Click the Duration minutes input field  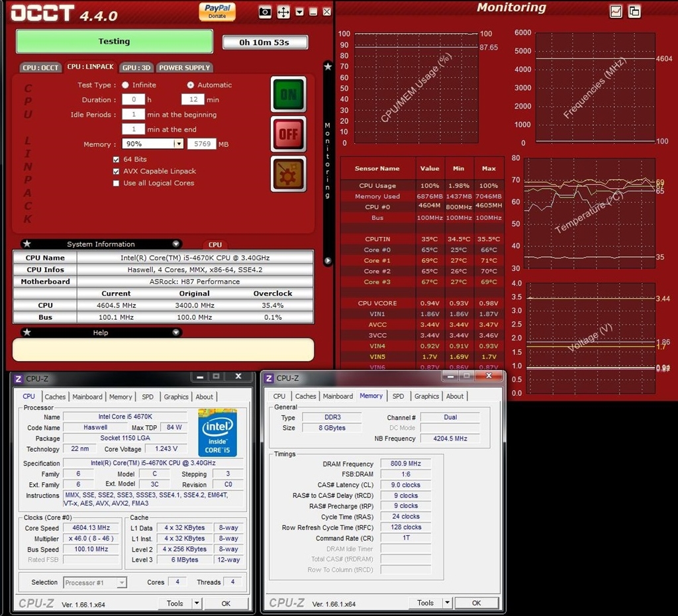click(193, 99)
